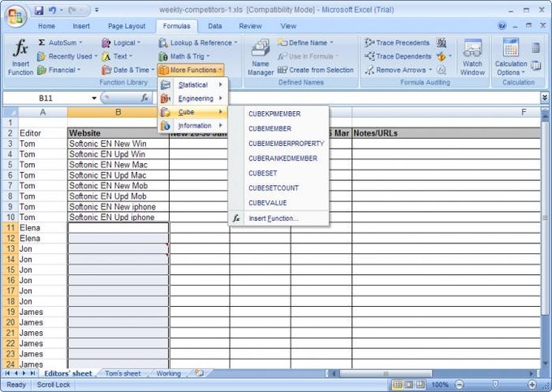Switch to Normal view in status bar
Image resolution: width=552 pixels, height=392 pixels.
pos(397,385)
